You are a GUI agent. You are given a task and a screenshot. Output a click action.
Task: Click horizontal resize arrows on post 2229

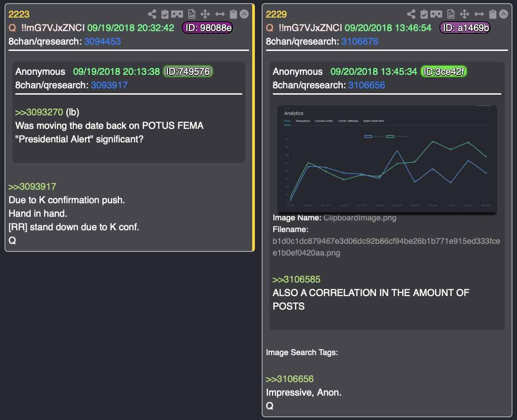(x=479, y=14)
